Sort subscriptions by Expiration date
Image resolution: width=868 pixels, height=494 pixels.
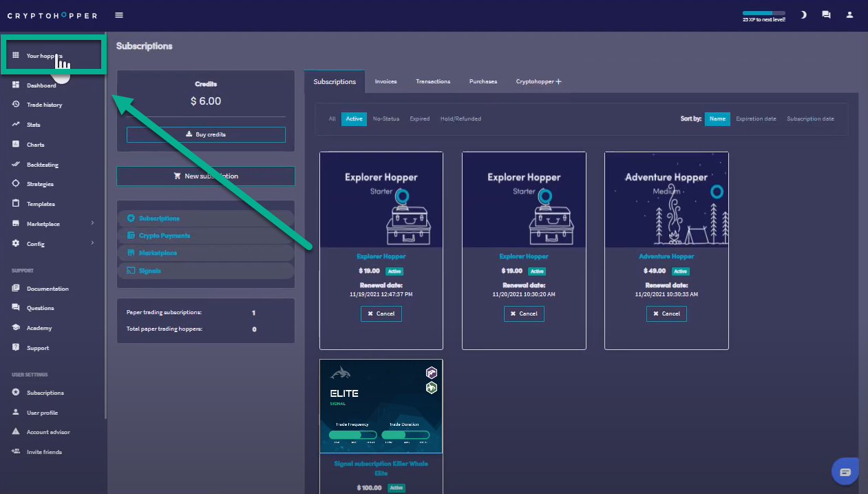(x=756, y=119)
